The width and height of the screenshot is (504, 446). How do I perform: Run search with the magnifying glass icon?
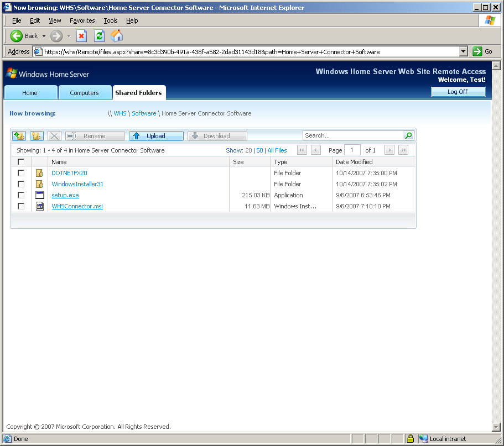pos(408,135)
